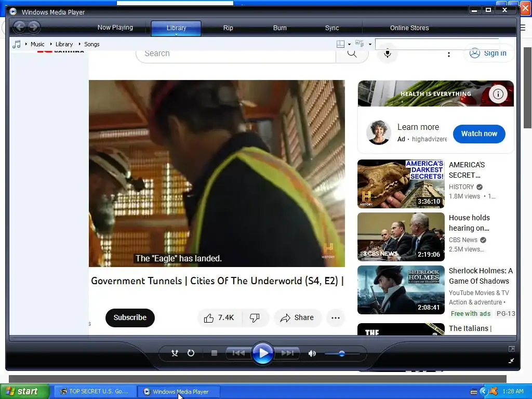532x399 pixels.
Task: Click the Media Player seek bar
Action: pyautogui.click(x=262, y=338)
